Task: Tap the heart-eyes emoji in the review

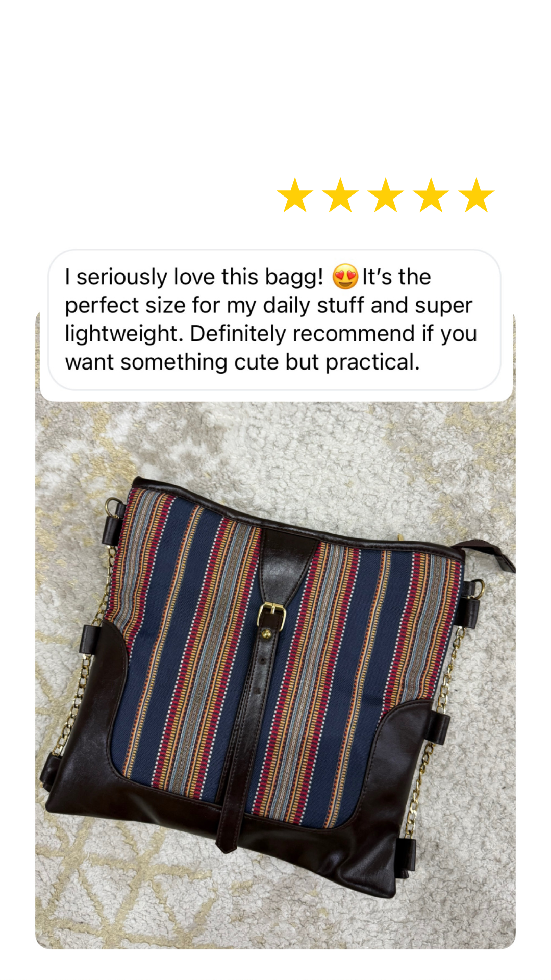Action: tap(345, 277)
